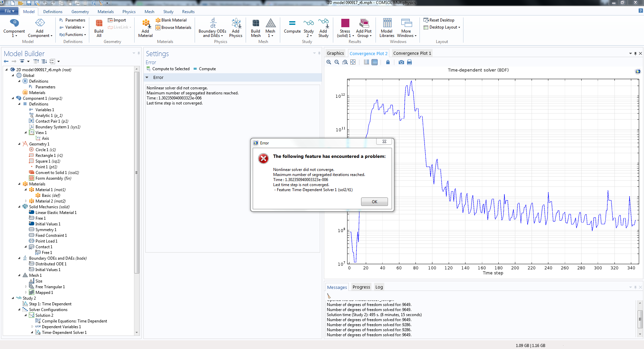Screen dimensions: 644x349
Task: Toggle x-axis log scale in plot toolbar
Action: click(x=366, y=62)
